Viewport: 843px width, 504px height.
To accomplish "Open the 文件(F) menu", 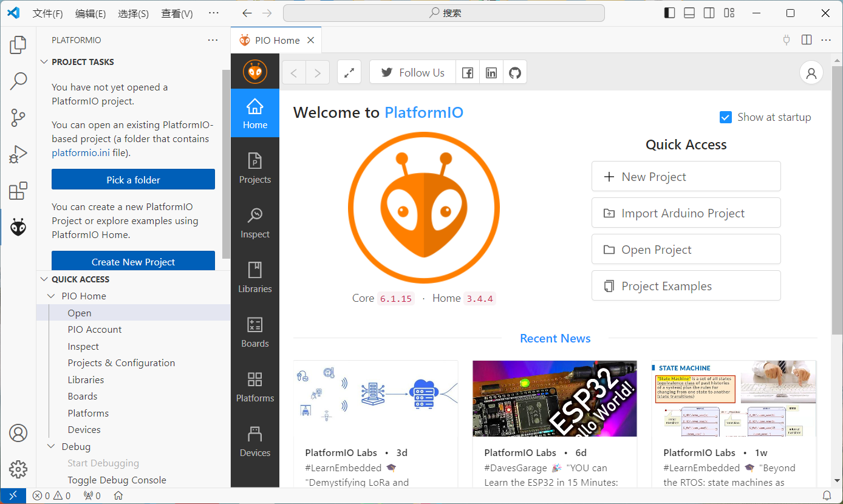I will [47, 13].
